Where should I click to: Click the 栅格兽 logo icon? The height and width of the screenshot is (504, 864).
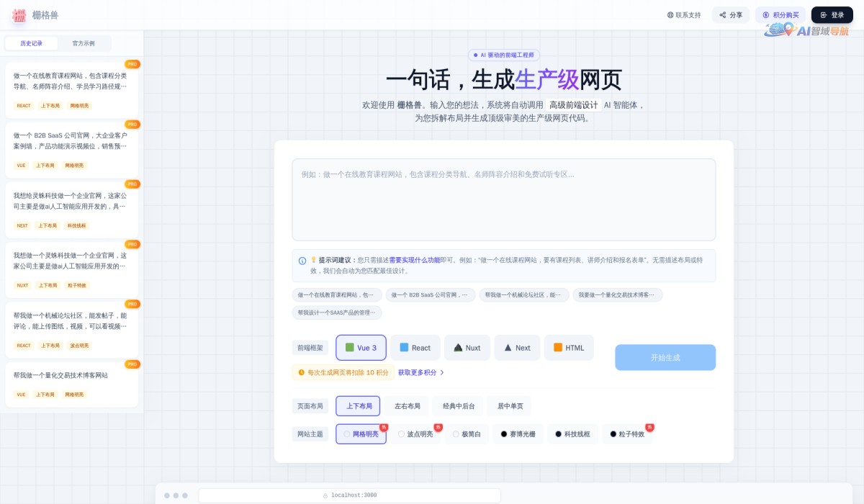[x=19, y=14]
